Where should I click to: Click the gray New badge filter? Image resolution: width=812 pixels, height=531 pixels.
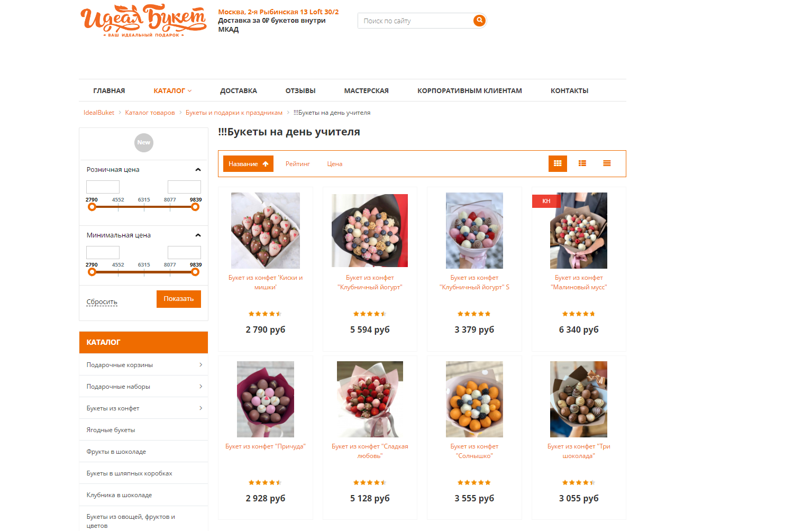click(144, 142)
